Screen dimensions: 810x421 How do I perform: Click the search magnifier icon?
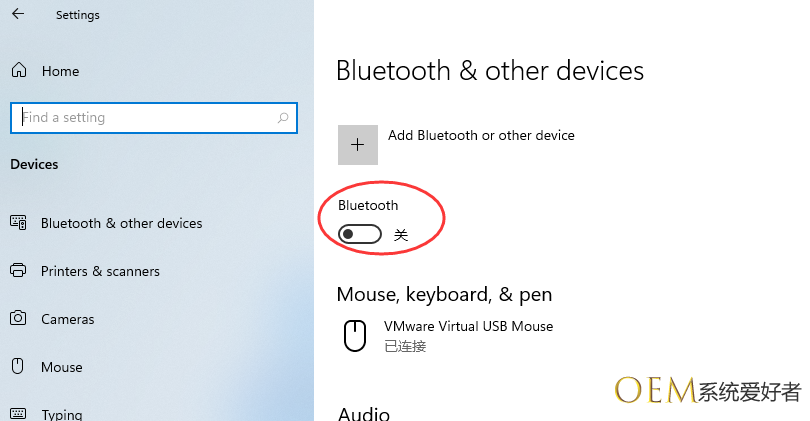(284, 118)
